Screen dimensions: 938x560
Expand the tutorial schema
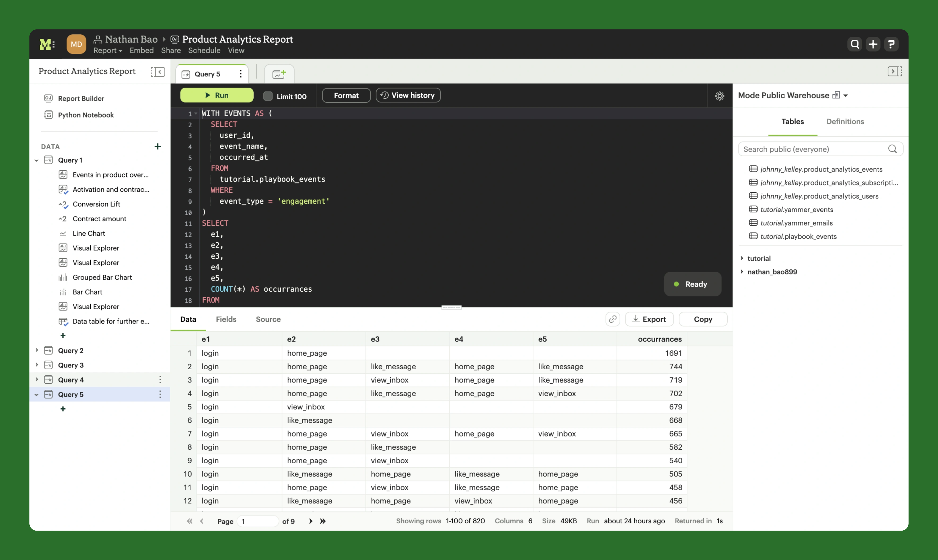[x=742, y=258]
